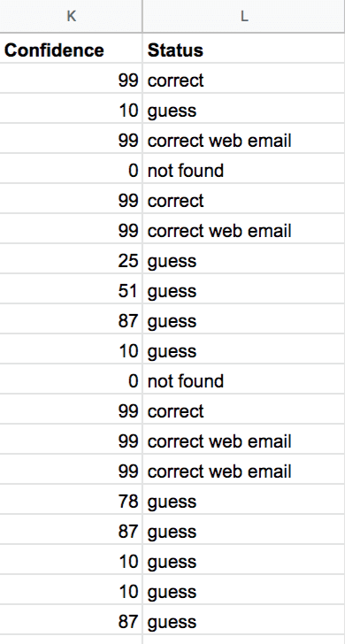
Task: Click the last confidence cell showing 87
Action: (71, 619)
